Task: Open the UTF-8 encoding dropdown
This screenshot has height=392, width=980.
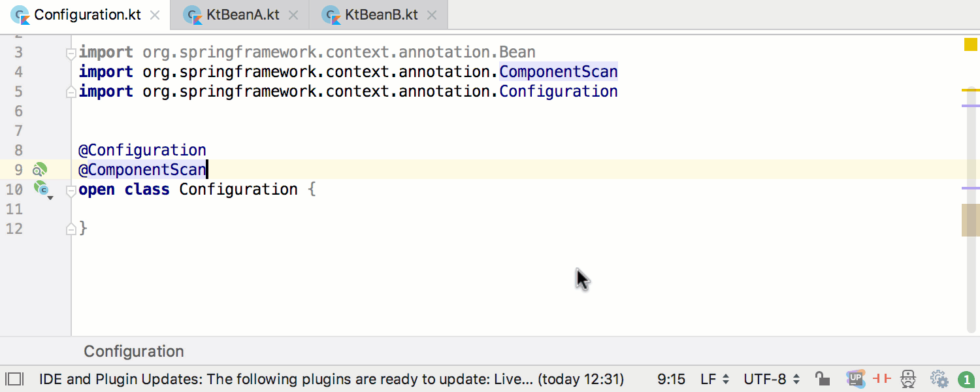Action: click(x=772, y=379)
